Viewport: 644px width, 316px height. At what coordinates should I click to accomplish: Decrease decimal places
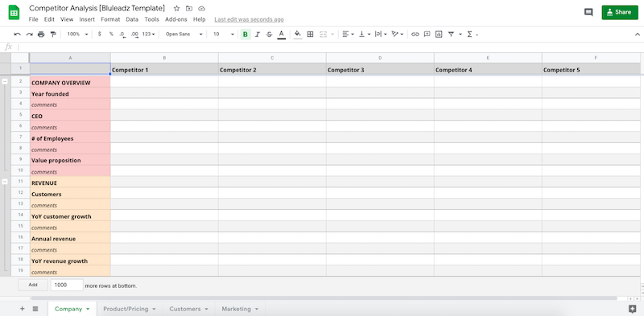coord(122,35)
